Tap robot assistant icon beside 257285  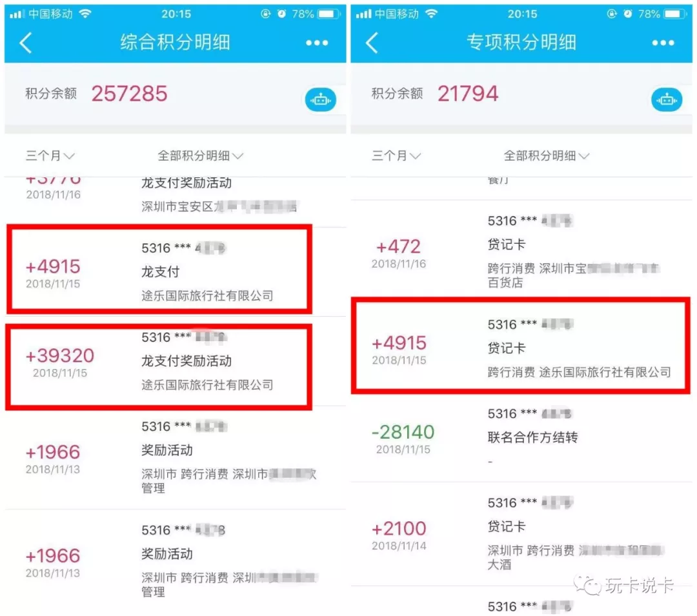pos(321,100)
